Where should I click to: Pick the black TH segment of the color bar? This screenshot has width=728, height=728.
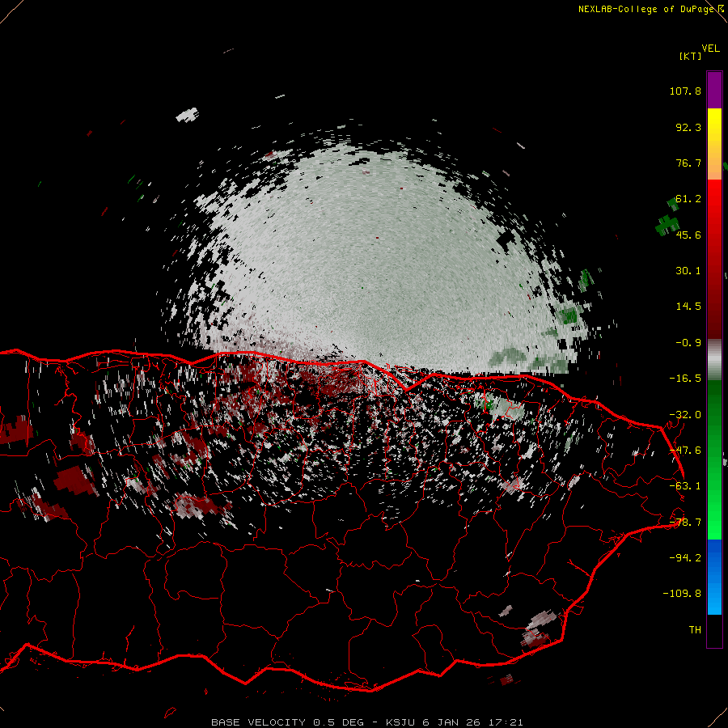point(714,630)
